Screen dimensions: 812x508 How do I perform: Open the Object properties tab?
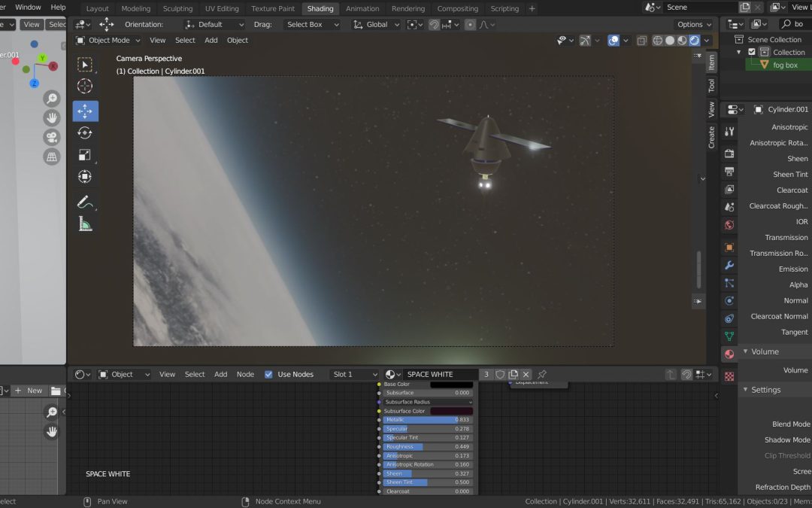click(729, 248)
